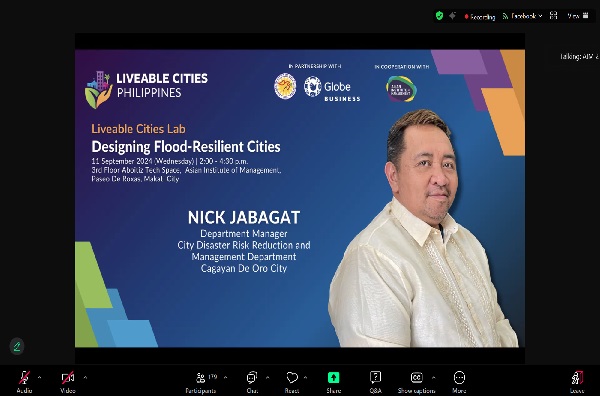Expand the captions options arrow

434,377
